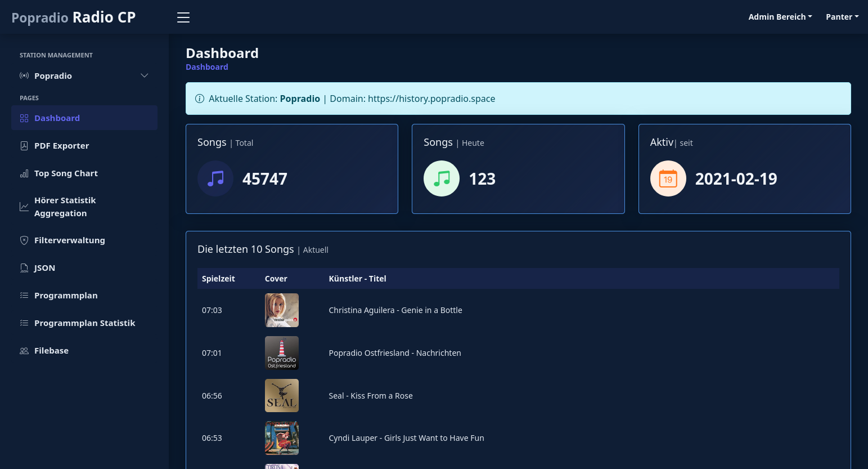Viewport: 868px width, 469px height.
Task: Click the JSON document icon
Action: 24,267
